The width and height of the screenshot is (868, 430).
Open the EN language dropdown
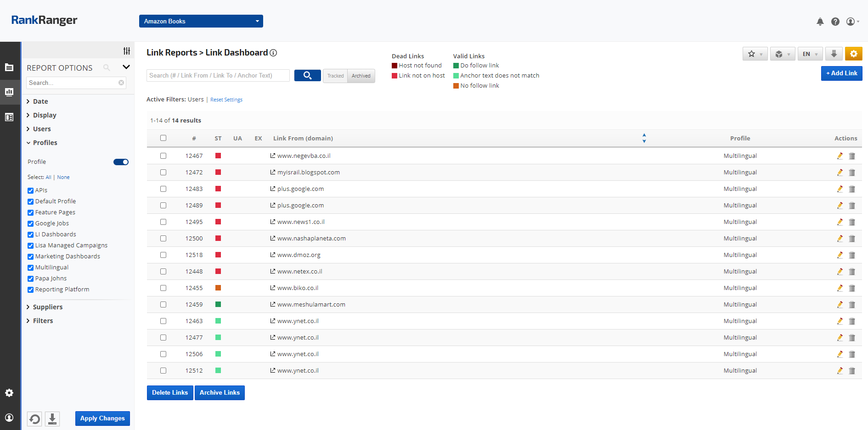[x=810, y=54]
